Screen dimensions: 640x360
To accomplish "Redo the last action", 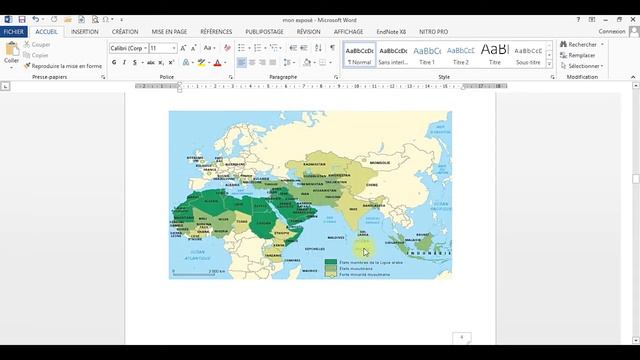I will point(54,20).
